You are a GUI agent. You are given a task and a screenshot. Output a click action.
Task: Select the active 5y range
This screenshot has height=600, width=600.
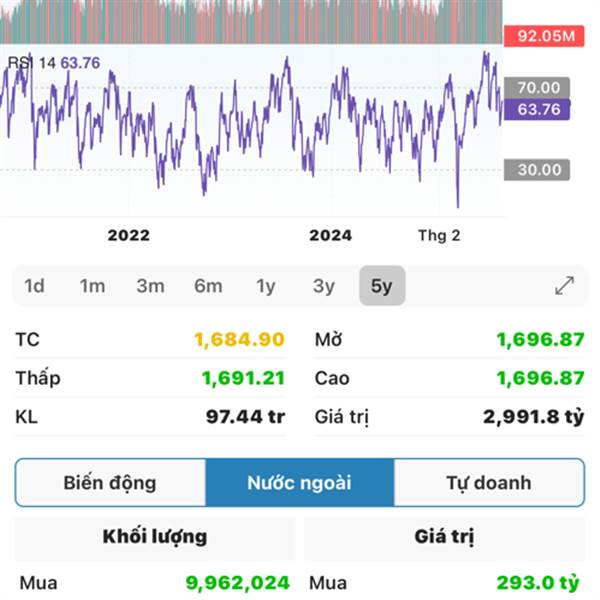pos(382,286)
